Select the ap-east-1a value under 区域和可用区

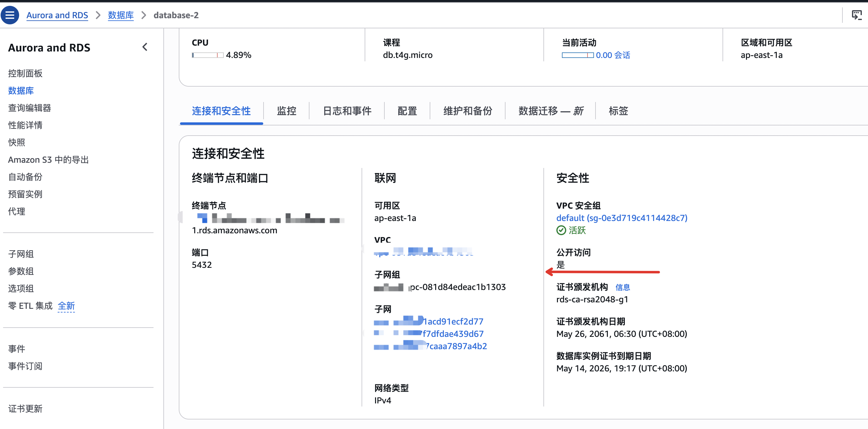pyautogui.click(x=762, y=55)
